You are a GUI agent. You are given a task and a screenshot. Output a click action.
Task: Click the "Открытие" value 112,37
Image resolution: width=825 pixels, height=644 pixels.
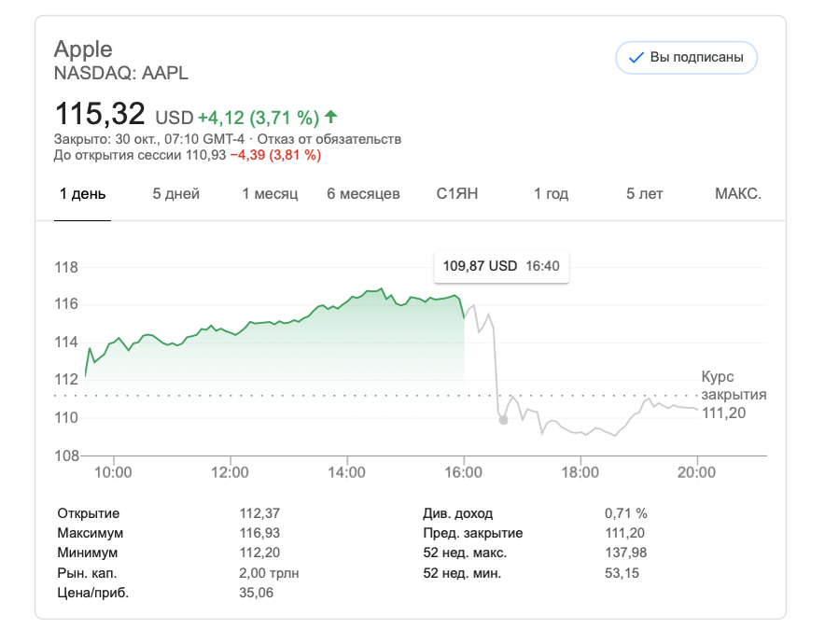pos(260,513)
